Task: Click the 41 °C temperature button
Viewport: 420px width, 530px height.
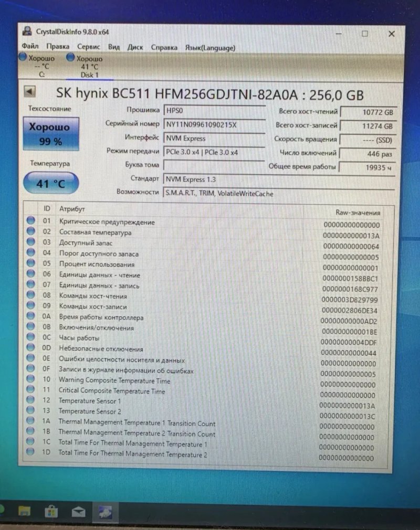Action: 51,183
